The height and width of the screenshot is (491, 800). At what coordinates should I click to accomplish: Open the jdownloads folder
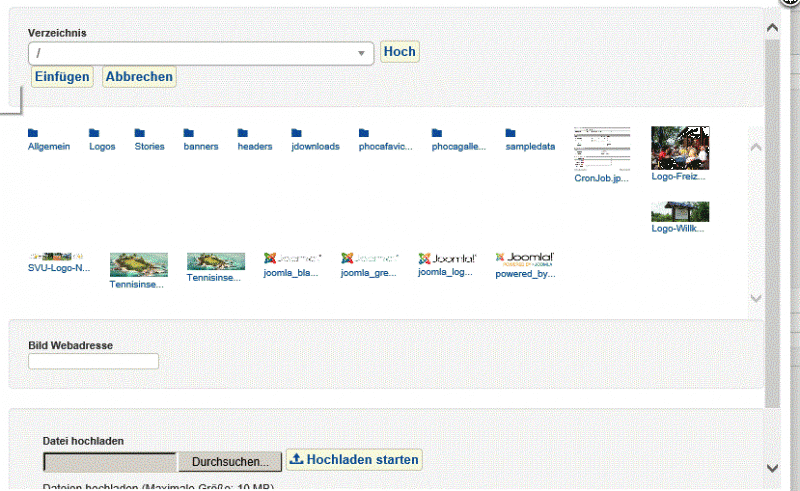click(297, 133)
